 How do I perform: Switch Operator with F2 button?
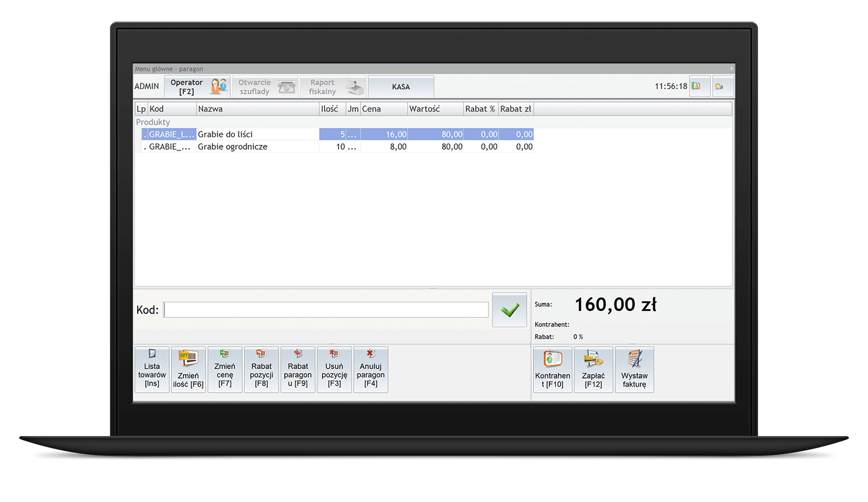coord(197,87)
